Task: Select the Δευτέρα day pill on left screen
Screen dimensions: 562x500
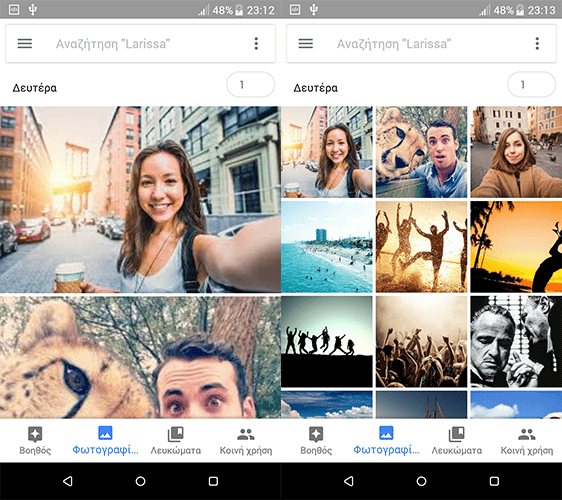Action: pos(251,85)
